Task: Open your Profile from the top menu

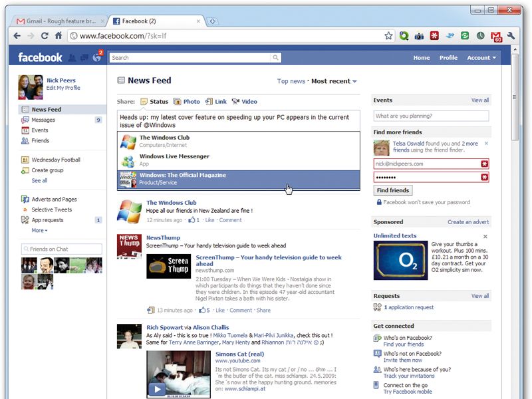Action: (448, 58)
